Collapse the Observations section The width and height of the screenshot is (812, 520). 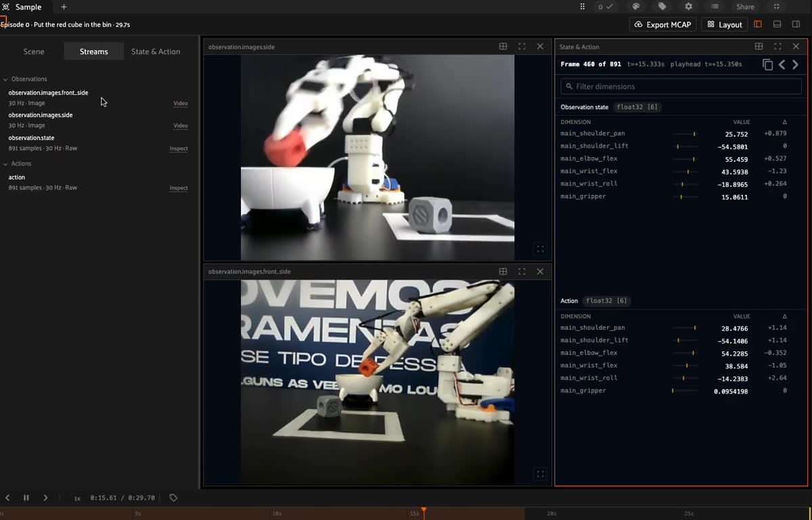(26, 79)
